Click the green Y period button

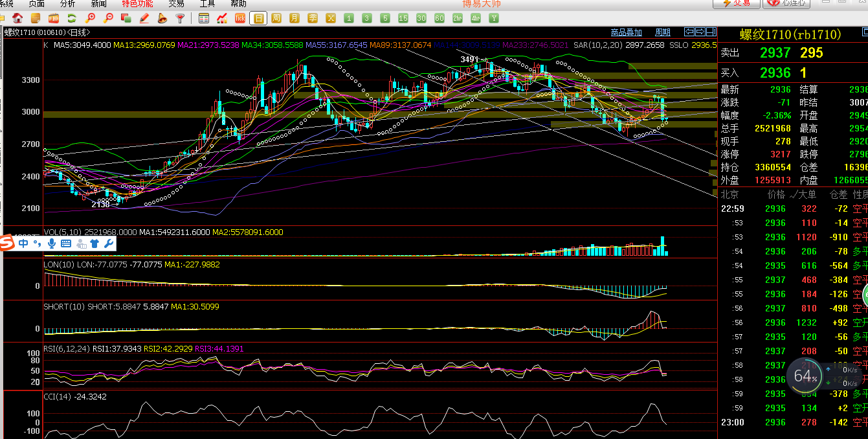494,18
